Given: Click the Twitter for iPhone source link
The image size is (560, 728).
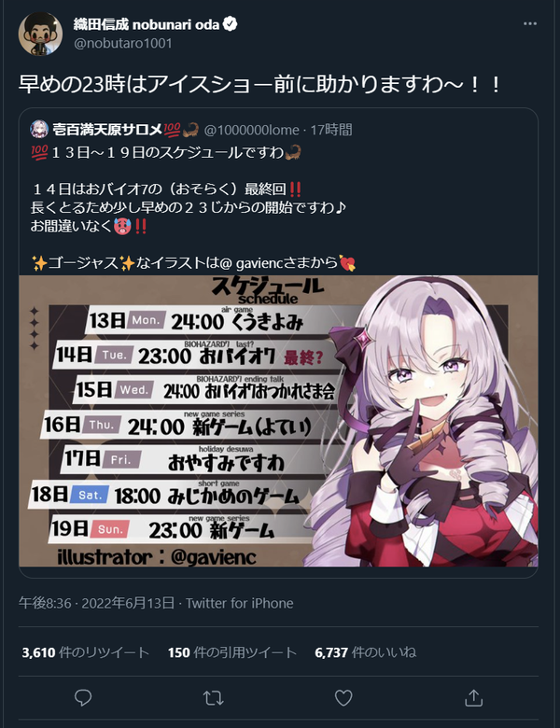Looking at the screenshot, I should pos(240,603).
